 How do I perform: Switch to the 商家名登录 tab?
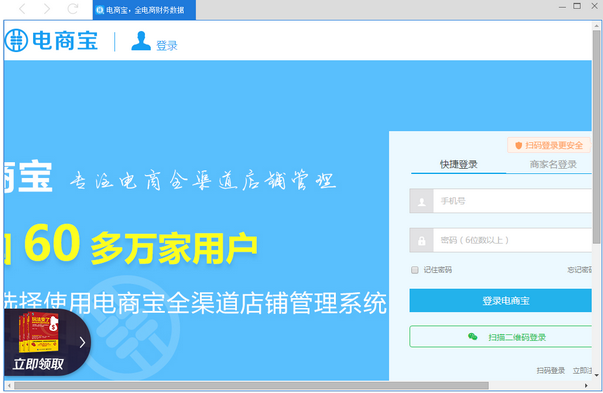(x=553, y=165)
